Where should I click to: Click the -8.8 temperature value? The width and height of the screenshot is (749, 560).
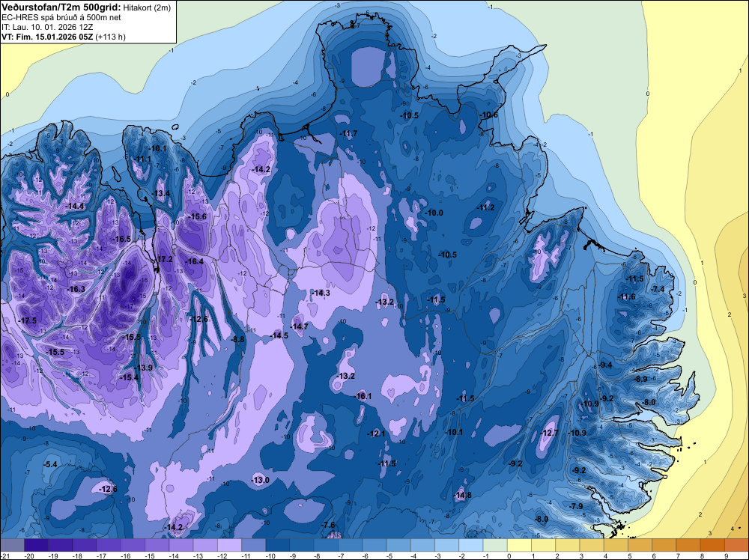point(238,339)
